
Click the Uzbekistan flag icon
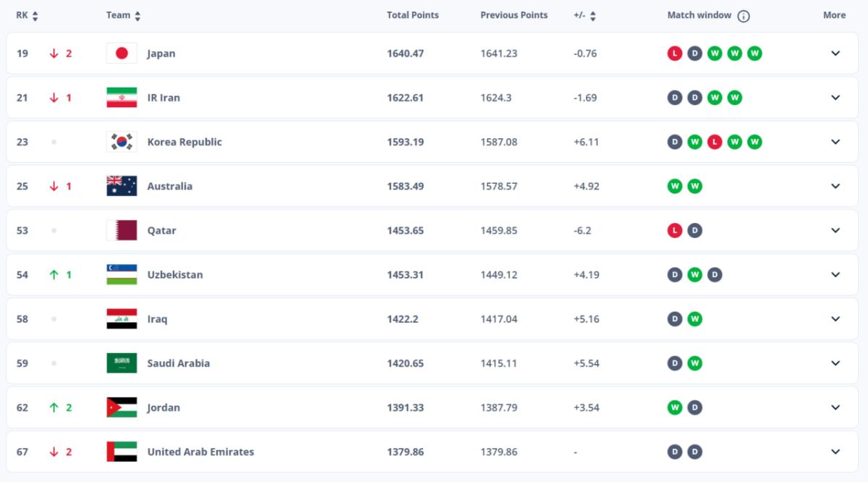pos(122,274)
